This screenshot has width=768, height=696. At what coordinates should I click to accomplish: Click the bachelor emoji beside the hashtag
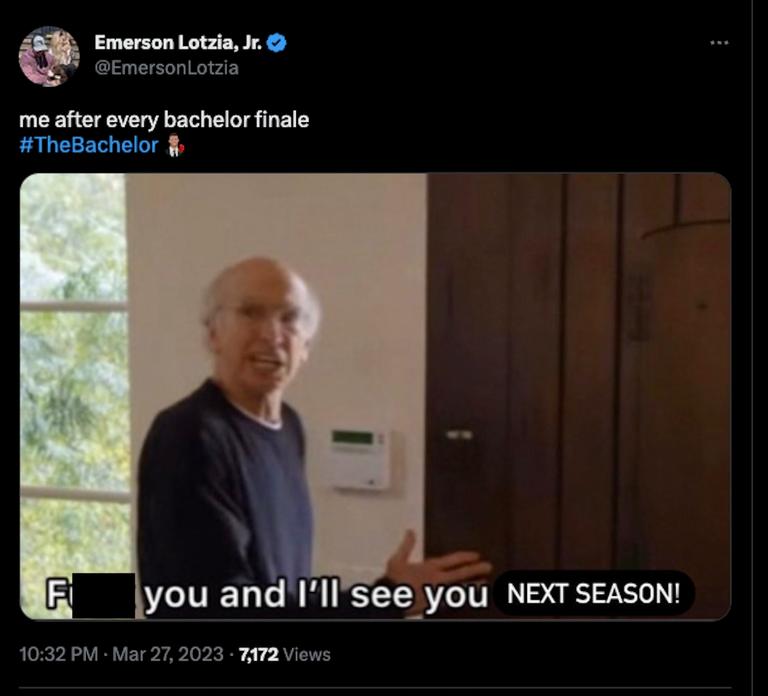[175, 145]
